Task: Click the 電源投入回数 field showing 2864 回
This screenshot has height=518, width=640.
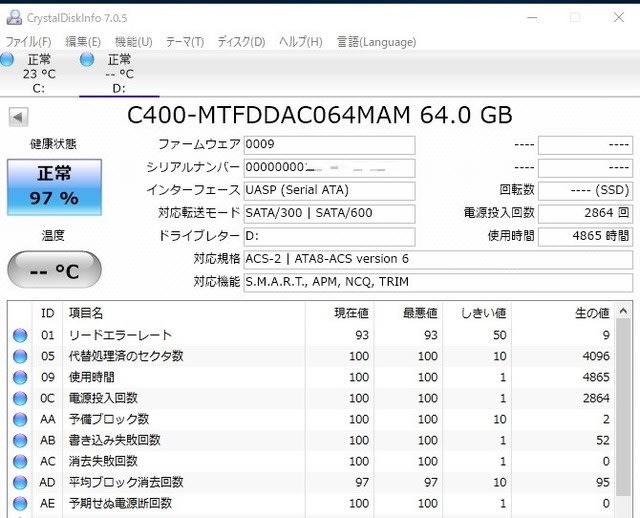Action: coord(586,213)
